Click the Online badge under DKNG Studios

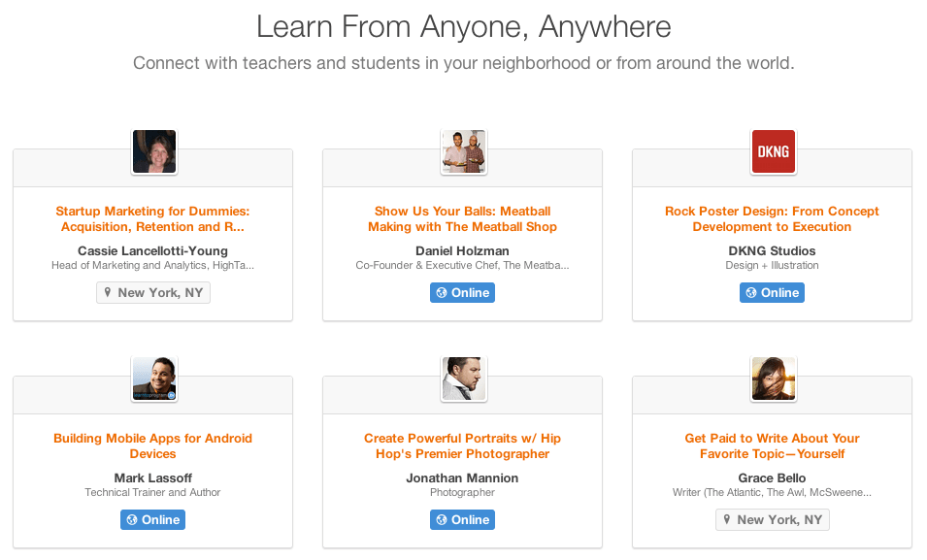(x=772, y=292)
